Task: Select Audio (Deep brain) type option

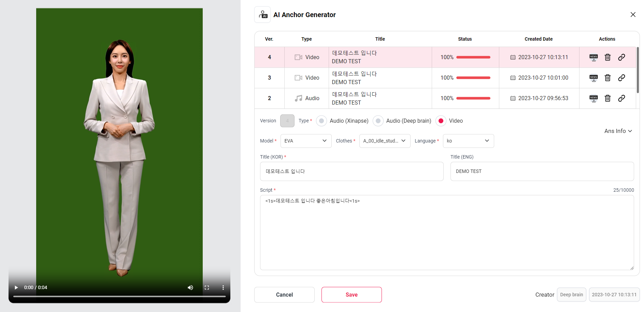Action: pyautogui.click(x=378, y=121)
